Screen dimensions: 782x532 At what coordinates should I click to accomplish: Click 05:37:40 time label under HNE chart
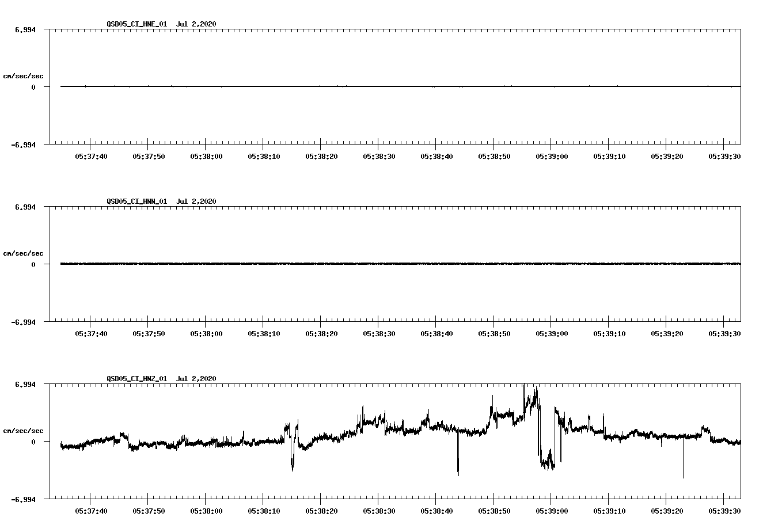91,157
